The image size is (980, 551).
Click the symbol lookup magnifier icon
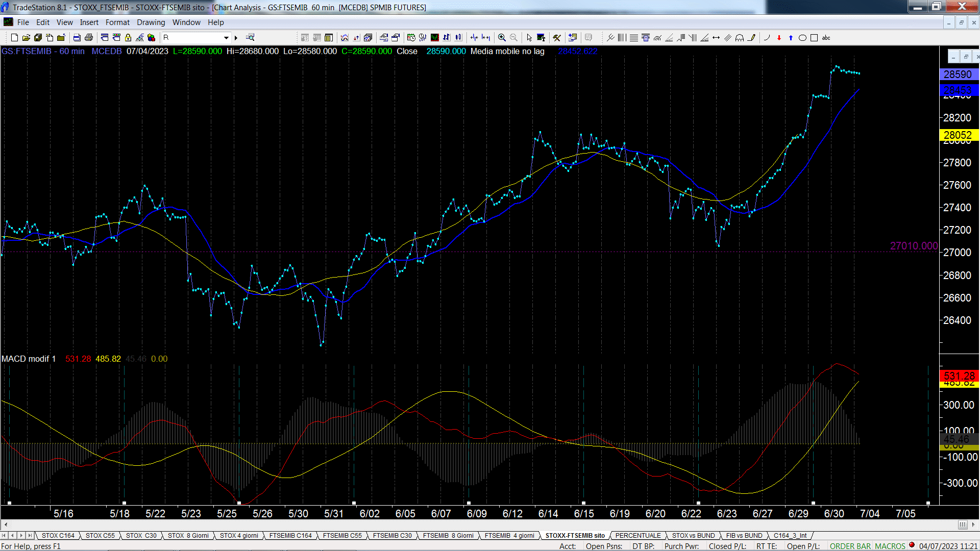(250, 37)
